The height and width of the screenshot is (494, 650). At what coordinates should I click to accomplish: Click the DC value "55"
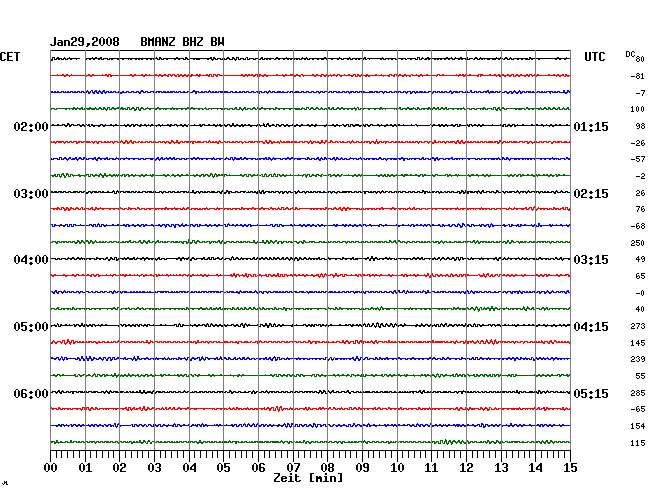(640, 376)
